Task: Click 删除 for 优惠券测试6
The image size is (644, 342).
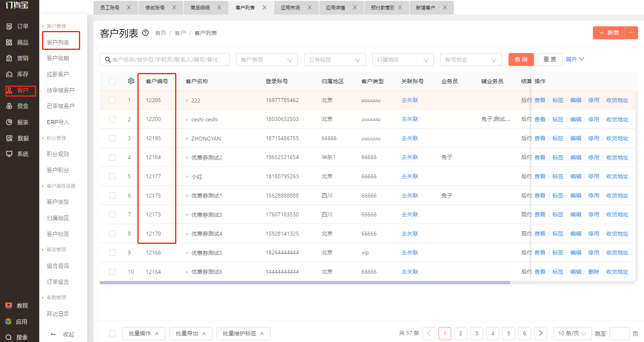Action: [x=594, y=272]
